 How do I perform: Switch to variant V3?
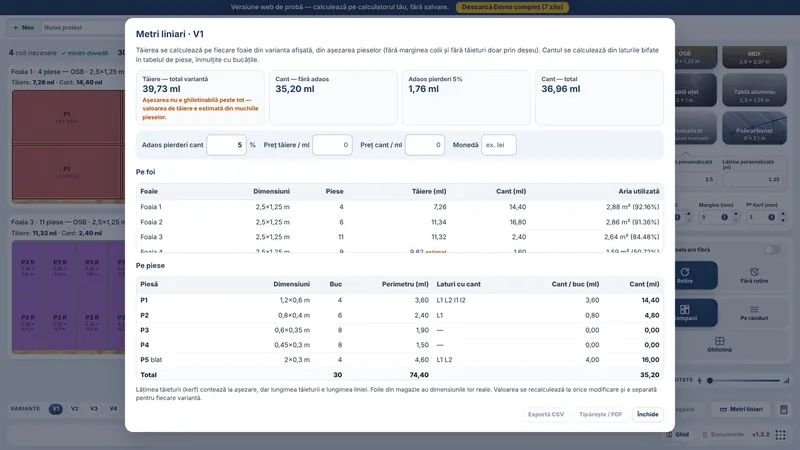(x=94, y=409)
